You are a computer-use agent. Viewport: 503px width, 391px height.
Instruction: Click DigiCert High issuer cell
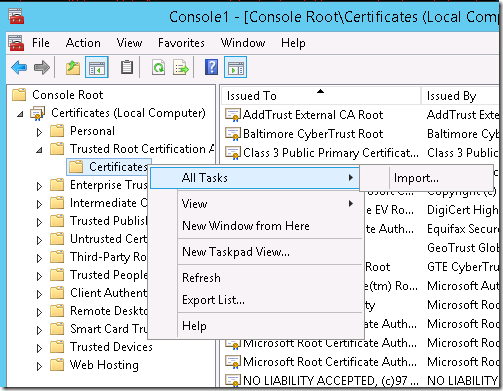pos(463,210)
